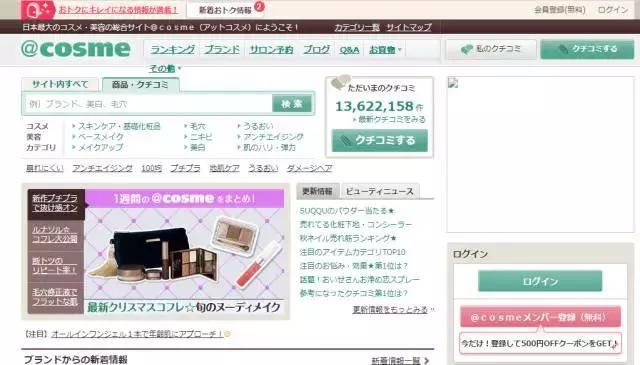Select 毛穴修正液でフラットな肌 banner item
This screenshot has height=365, width=640.
click(x=56, y=297)
